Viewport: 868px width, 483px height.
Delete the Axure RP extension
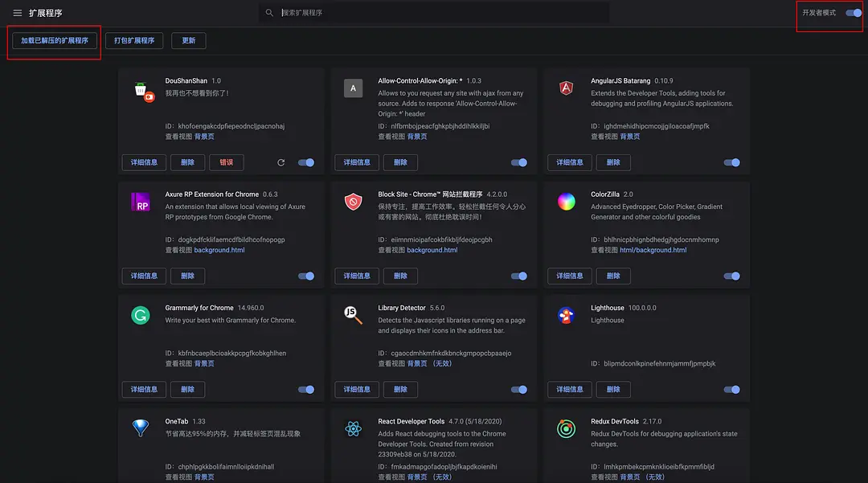(x=187, y=276)
